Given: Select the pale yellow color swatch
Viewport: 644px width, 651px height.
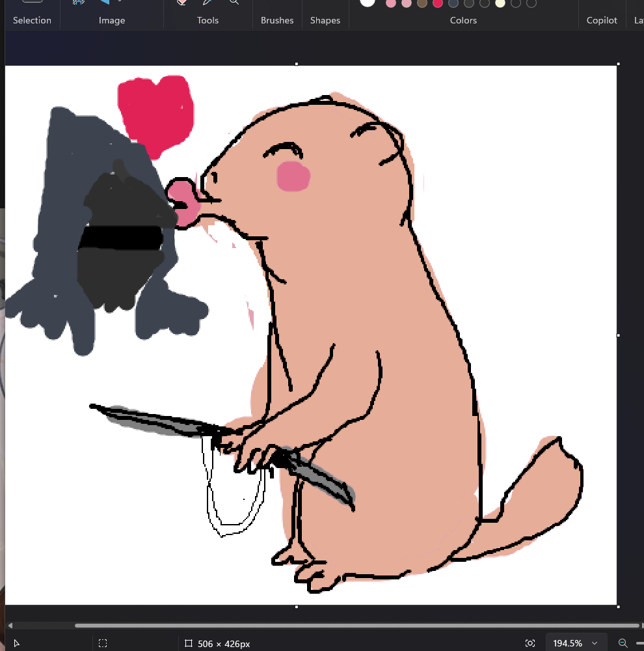Looking at the screenshot, I should [500, 3].
